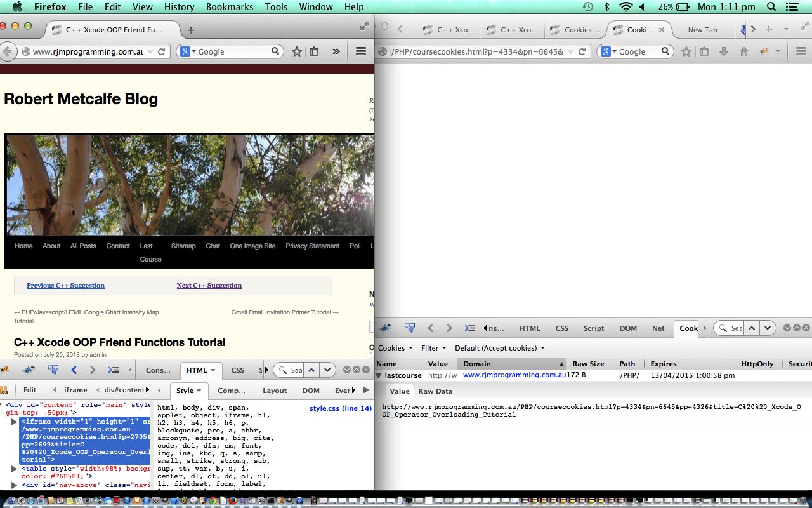The image size is (812, 508).
Task: Click the macOS Spotlight search icon
Action: (771, 7)
